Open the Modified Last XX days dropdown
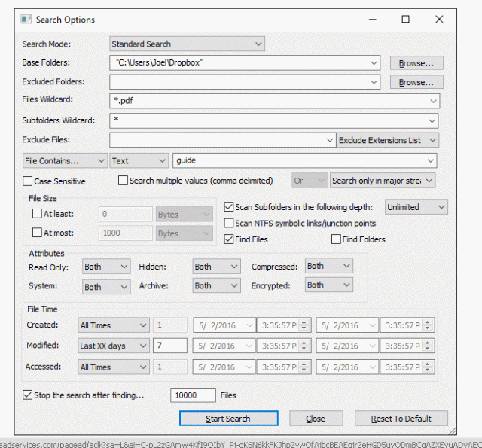The height and width of the screenshot is (448, 482). (114, 346)
